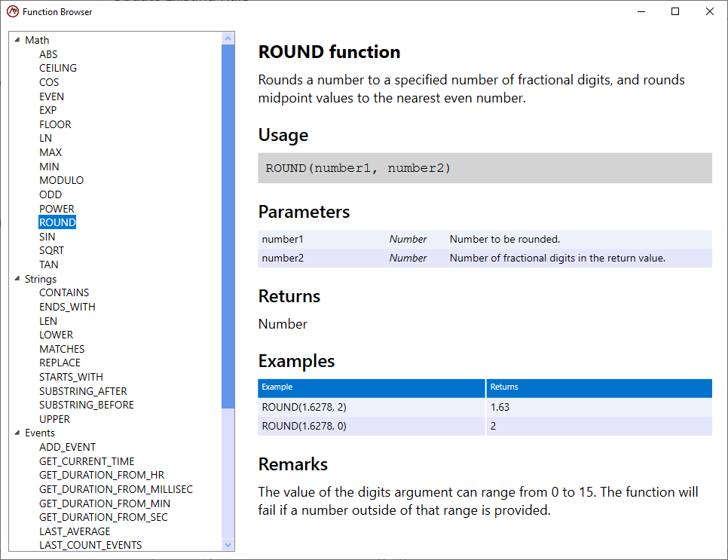Image resolution: width=728 pixels, height=560 pixels.
Task: Choose the UPPER function
Action: [54, 419]
